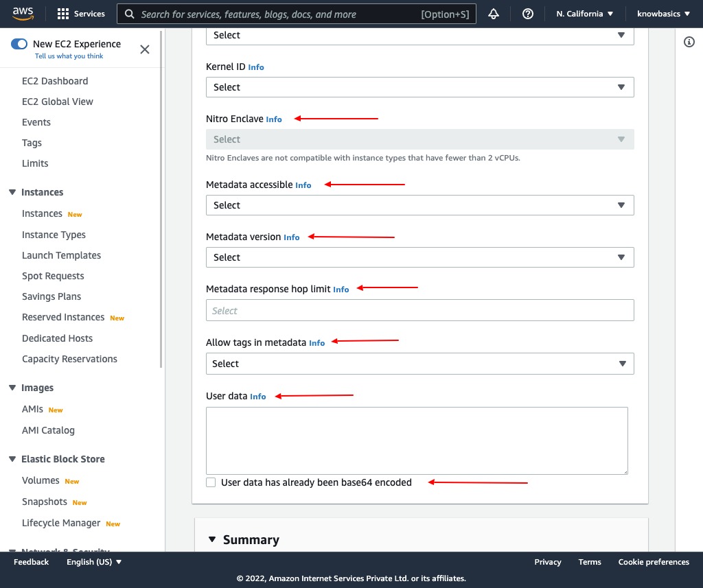This screenshot has width=703, height=588.
Task: Open Dedicated Hosts page
Action: 58,338
